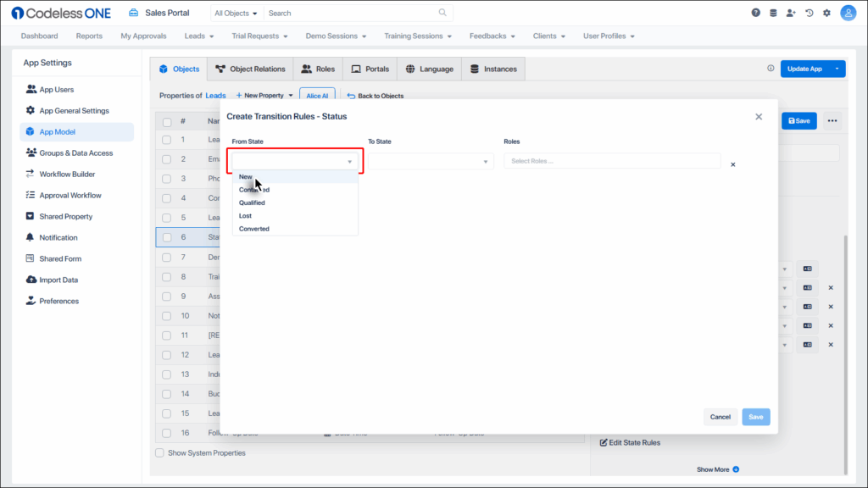This screenshot has width=868, height=488.
Task: Open the Help question-mark icon
Action: pos(754,12)
